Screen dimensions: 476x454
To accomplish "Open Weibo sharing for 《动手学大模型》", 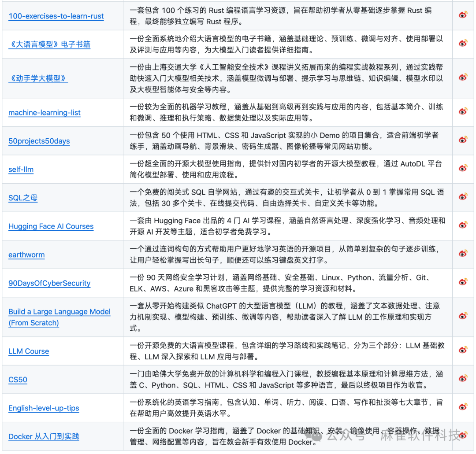I will [462, 78].
